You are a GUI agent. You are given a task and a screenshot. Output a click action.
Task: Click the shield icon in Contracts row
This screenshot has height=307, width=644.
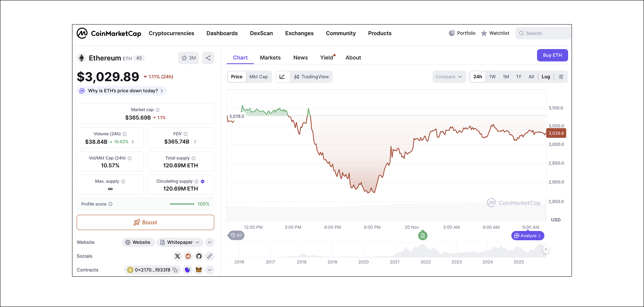tap(187, 270)
